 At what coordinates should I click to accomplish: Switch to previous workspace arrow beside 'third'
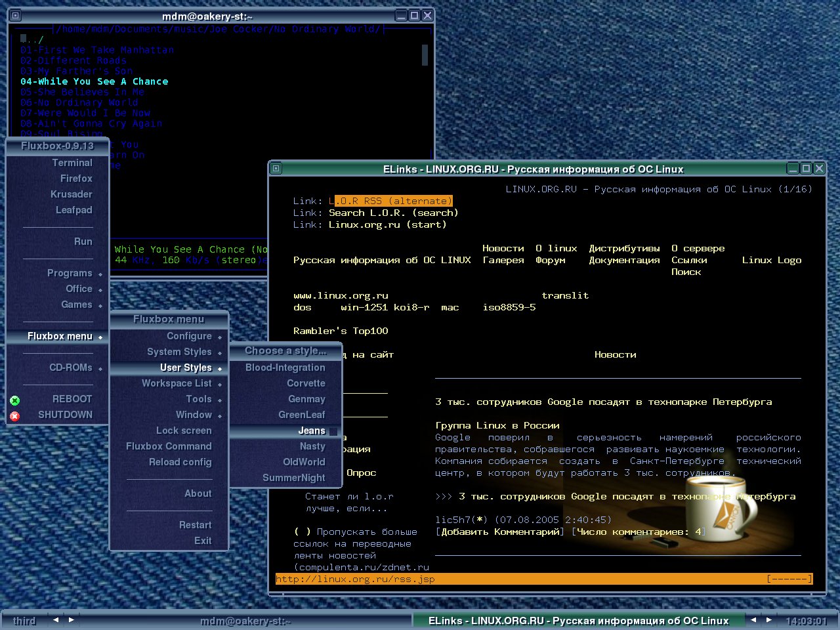point(55,619)
